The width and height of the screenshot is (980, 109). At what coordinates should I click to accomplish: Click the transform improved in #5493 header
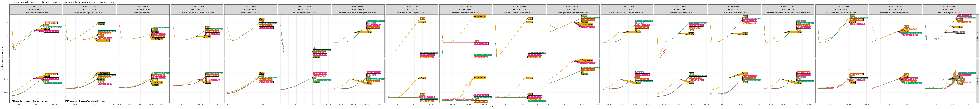(734, 13)
